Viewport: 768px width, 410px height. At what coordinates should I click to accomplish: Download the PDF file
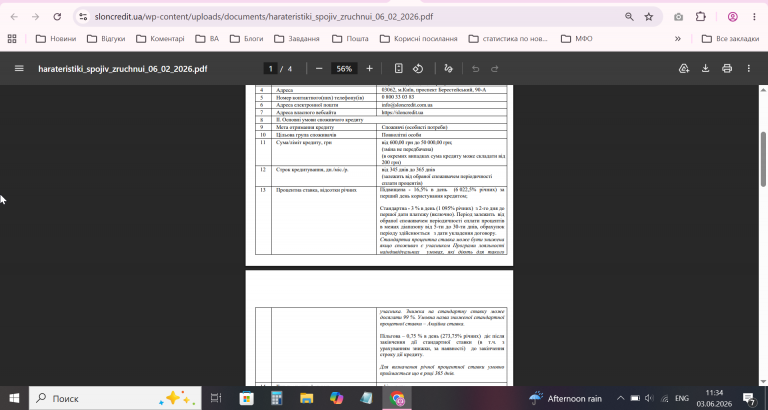(x=705, y=69)
